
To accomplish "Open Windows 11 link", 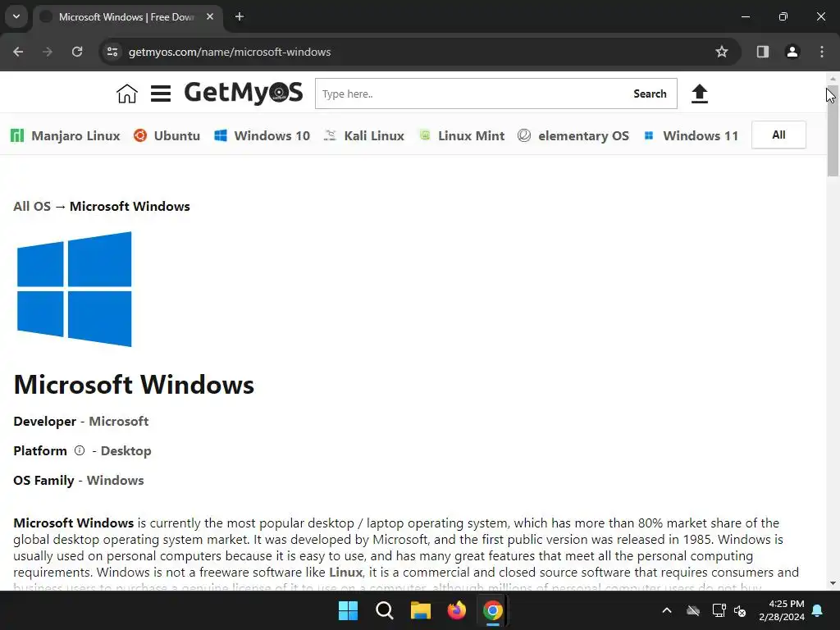I will pos(701,135).
